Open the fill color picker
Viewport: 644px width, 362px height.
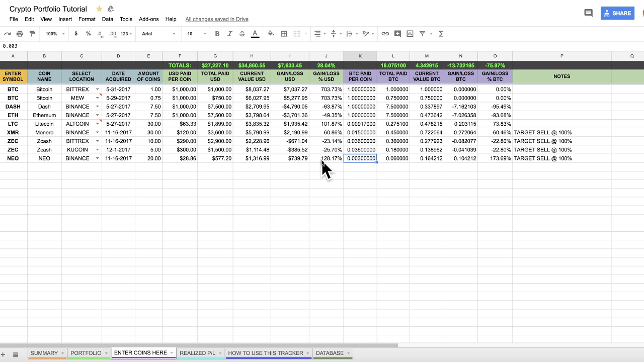click(271, 34)
